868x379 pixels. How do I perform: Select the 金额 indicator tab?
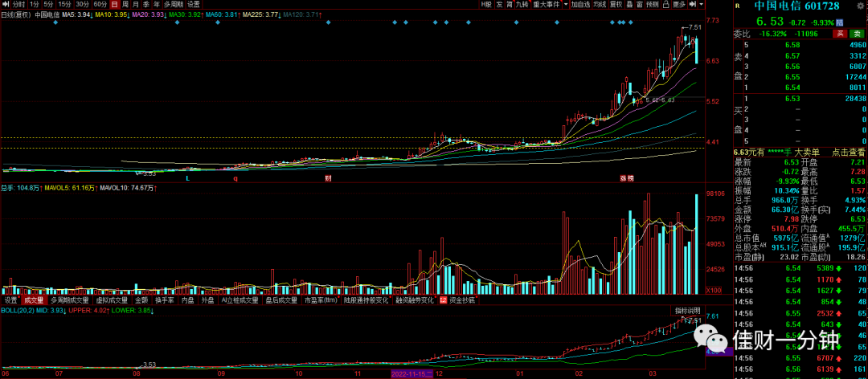[x=141, y=300]
